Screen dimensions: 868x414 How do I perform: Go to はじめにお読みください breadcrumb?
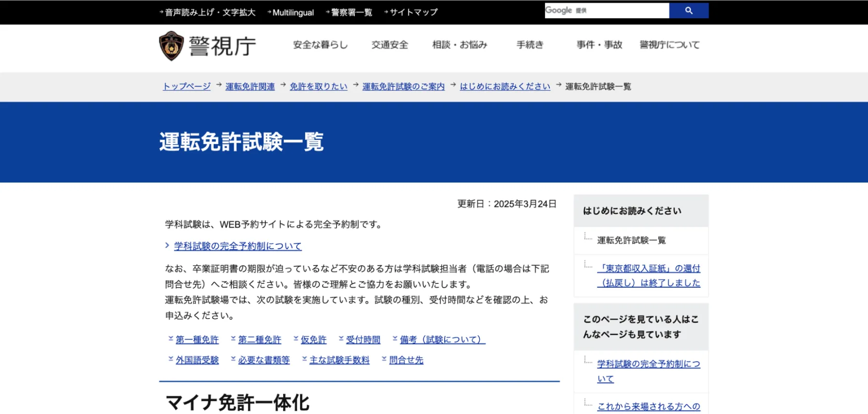(x=505, y=86)
